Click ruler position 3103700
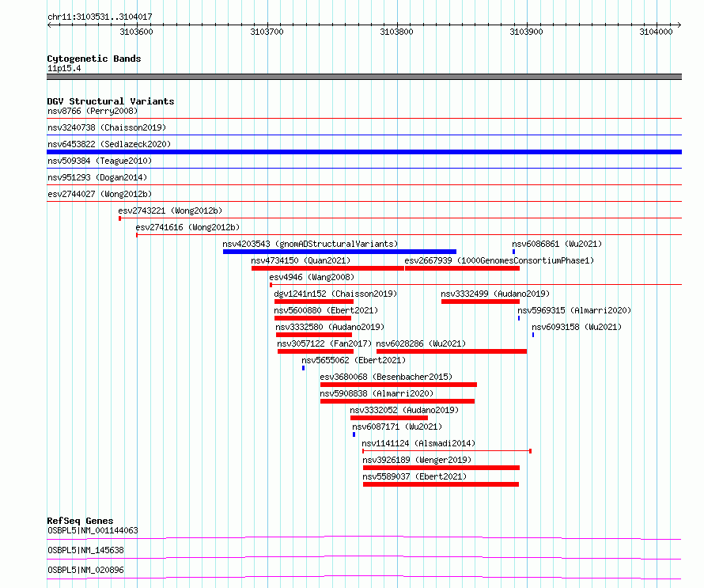 coord(267,32)
